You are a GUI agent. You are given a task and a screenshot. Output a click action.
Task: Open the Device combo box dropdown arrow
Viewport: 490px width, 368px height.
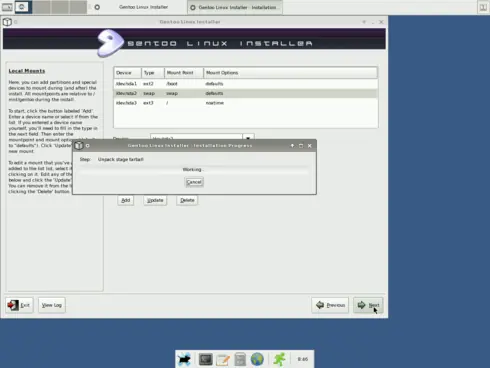point(248,137)
